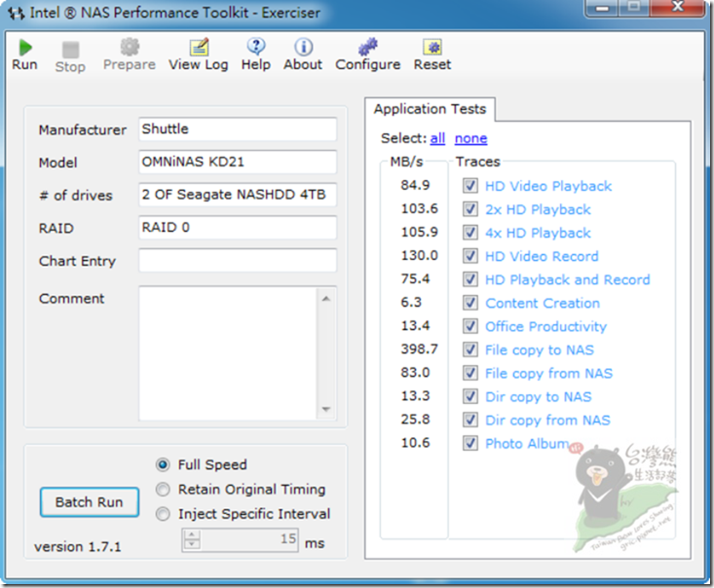Toggle Photo Album checkbox
The width and height of the screenshot is (714, 588).
tap(470, 443)
